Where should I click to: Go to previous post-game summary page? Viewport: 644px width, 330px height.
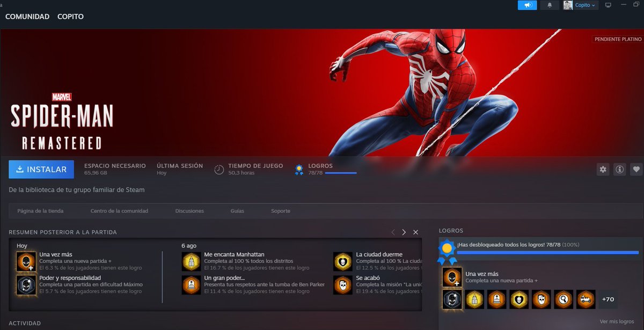pos(393,232)
